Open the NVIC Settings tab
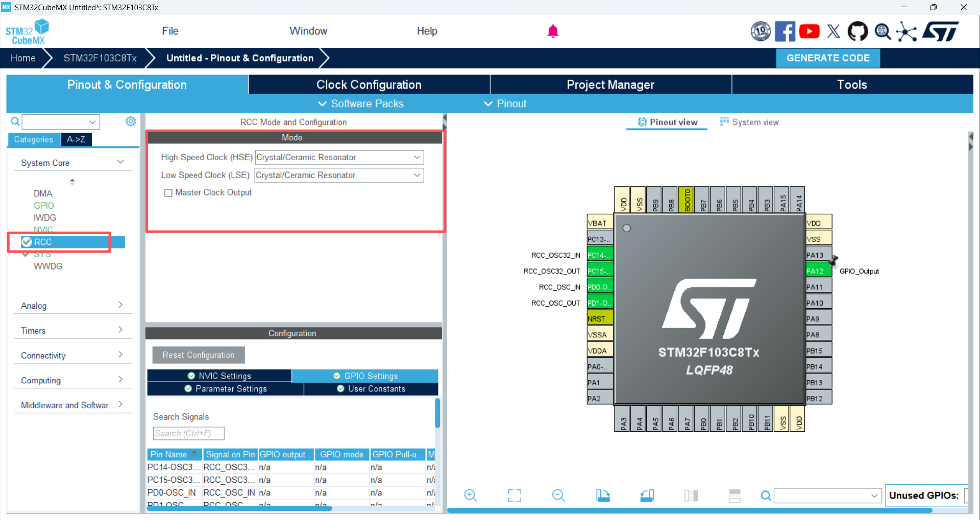Screen dimensions: 980x520 click(x=219, y=376)
